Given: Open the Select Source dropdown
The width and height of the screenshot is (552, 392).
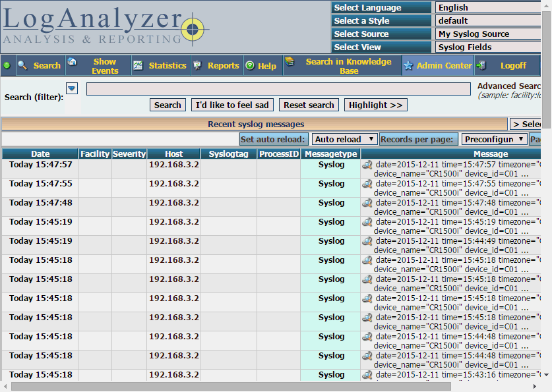Looking at the screenshot, I should (x=488, y=34).
